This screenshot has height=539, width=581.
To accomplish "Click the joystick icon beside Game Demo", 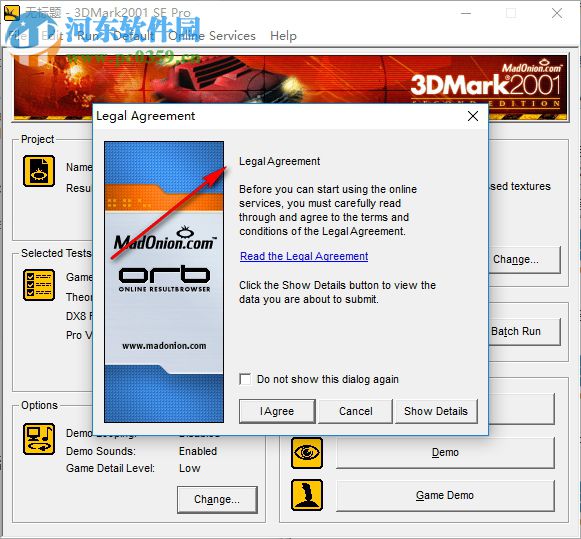I will click(x=307, y=495).
